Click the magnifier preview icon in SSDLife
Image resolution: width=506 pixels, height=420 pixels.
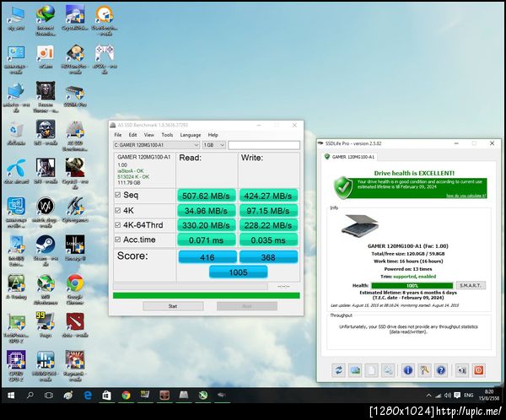click(387, 369)
